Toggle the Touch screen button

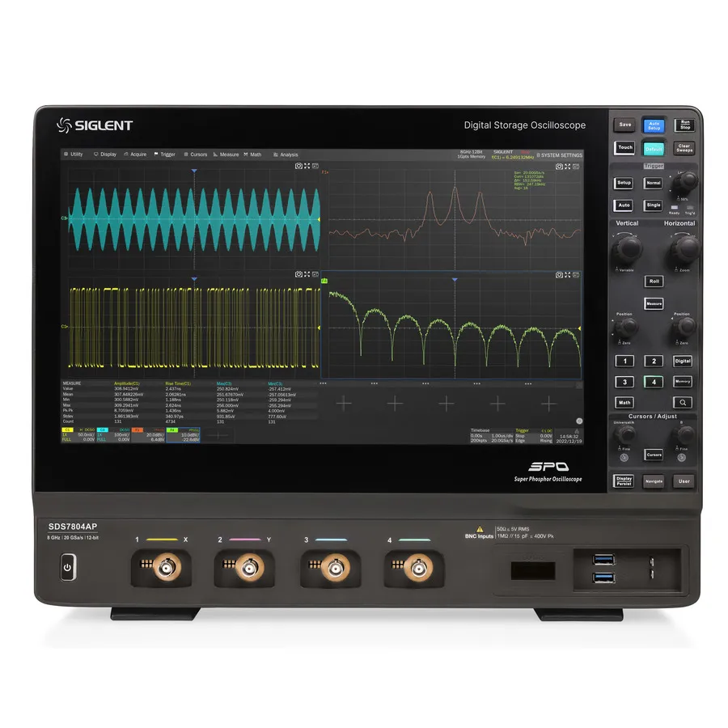coord(623,147)
